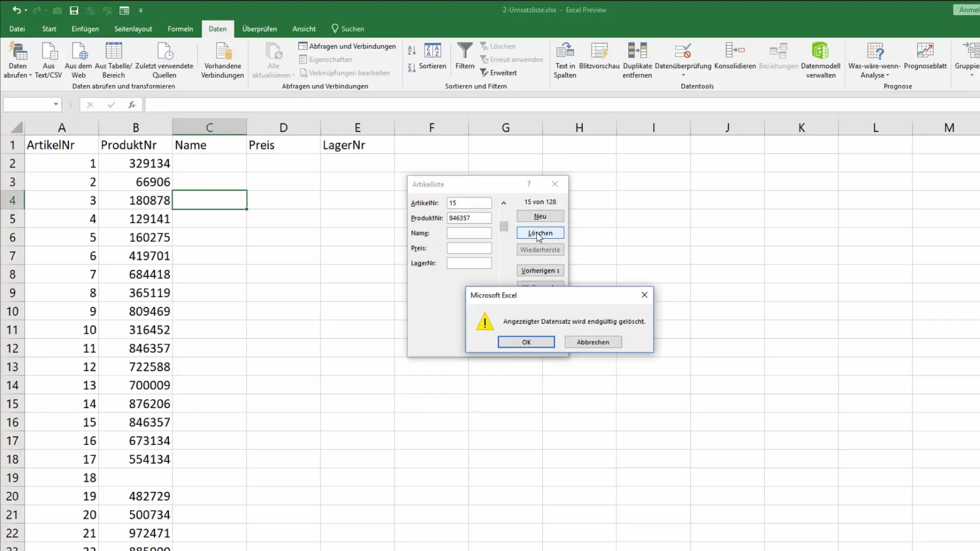
Task: Switch to the Start tab
Action: pyautogui.click(x=49, y=29)
